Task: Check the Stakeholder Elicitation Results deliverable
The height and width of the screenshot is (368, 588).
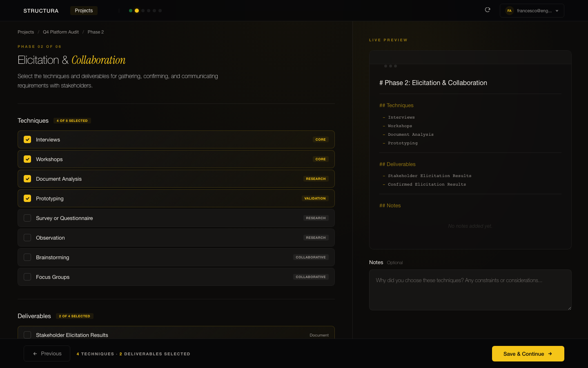Action: point(27,335)
